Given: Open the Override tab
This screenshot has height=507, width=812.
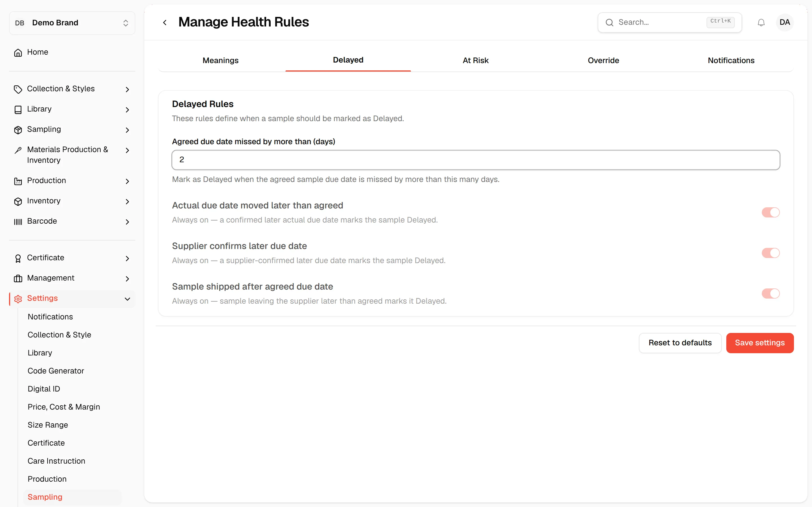Looking at the screenshot, I should pyautogui.click(x=603, y=60).
